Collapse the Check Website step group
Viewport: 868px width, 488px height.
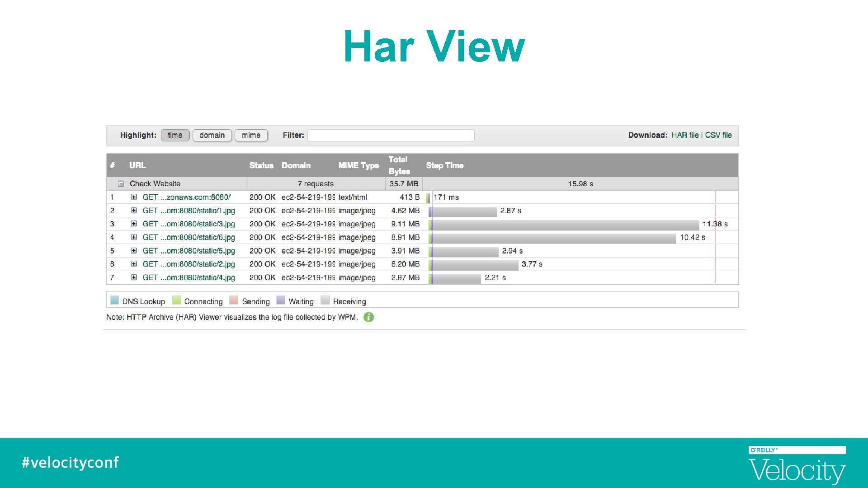click(x=121, y=184)
